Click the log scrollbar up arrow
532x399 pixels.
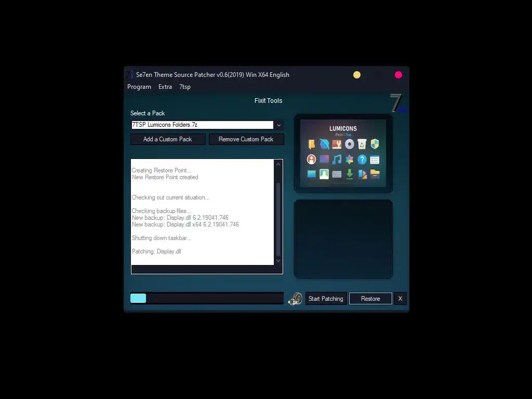278,164
